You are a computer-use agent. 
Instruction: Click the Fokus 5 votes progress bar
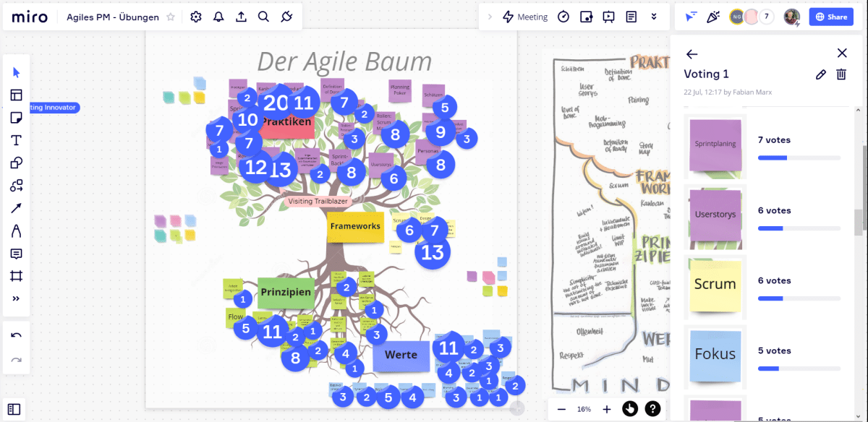pyautogui.click(x=799, y=368)
